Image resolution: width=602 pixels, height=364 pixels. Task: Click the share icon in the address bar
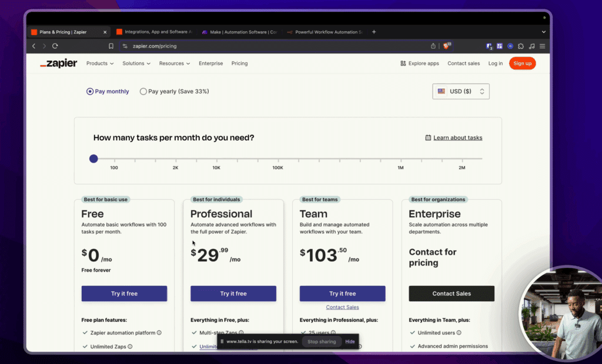click(433, 46)
